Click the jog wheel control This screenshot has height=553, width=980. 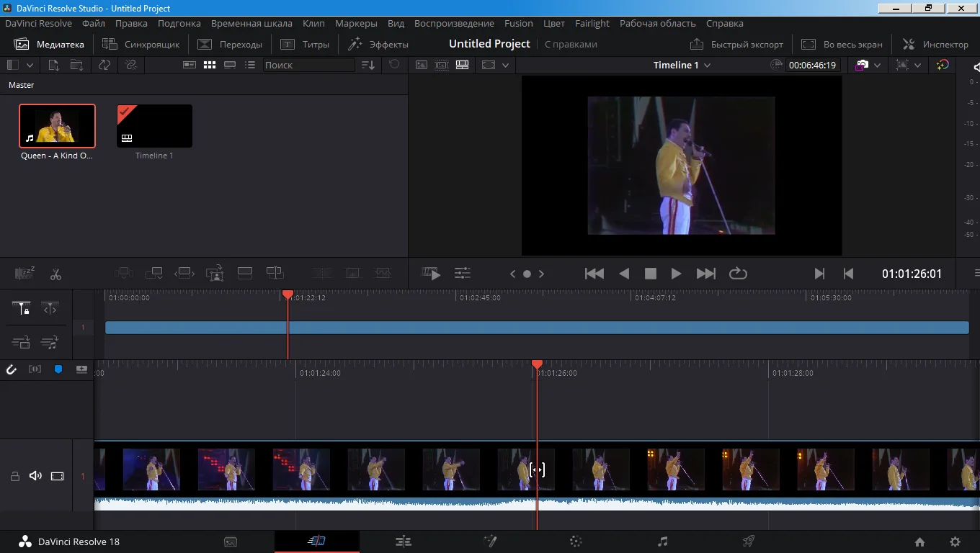527,274
